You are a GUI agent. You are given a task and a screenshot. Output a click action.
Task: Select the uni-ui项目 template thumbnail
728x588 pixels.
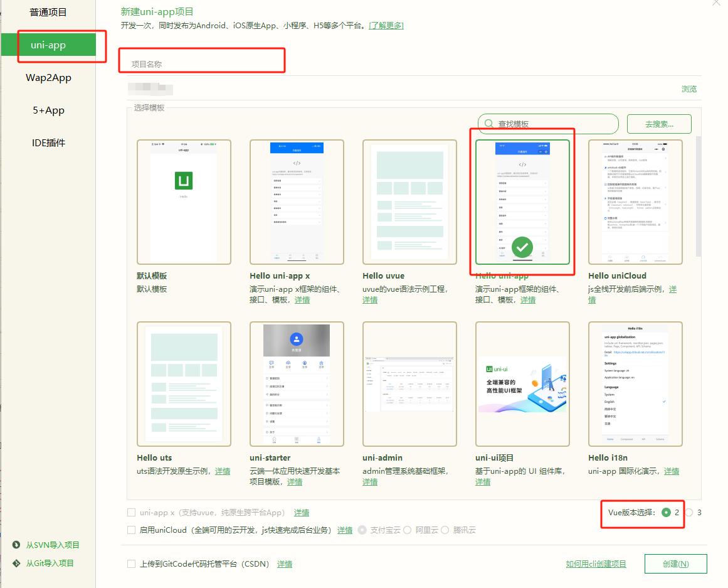[x=522, y=384]
